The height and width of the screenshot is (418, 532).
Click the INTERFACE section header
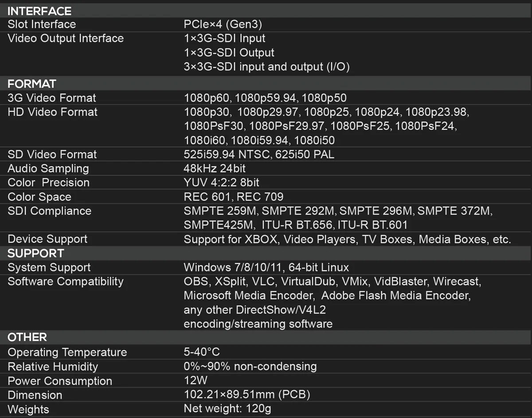(x=39, y=11)
